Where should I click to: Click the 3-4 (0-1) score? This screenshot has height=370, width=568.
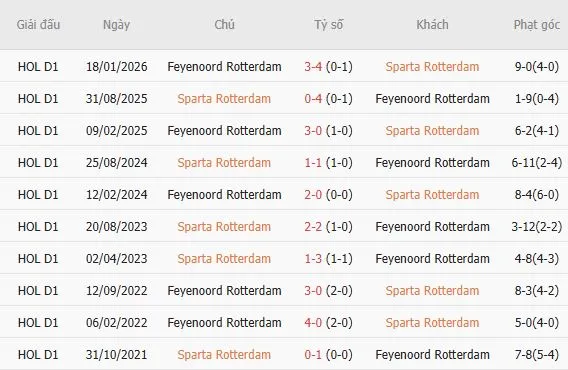(x=329, y=67)
